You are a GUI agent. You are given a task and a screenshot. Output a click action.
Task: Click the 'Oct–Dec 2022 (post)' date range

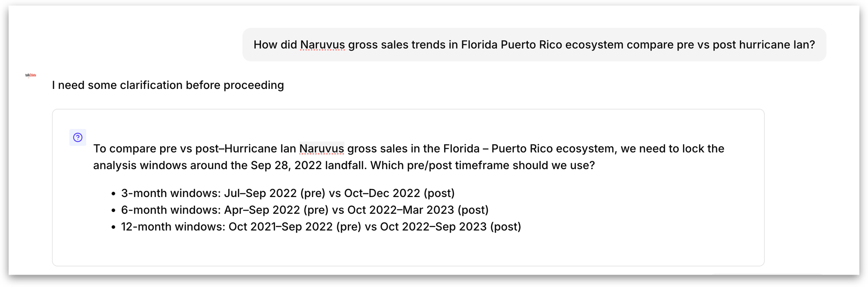coord(399,193)
